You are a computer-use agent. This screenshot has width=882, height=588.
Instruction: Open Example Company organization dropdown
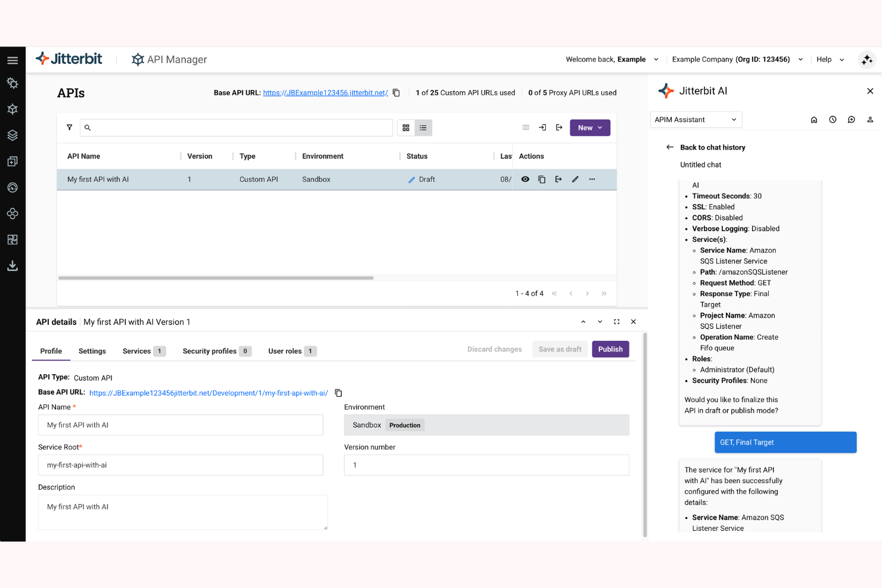tap(738, 60)
